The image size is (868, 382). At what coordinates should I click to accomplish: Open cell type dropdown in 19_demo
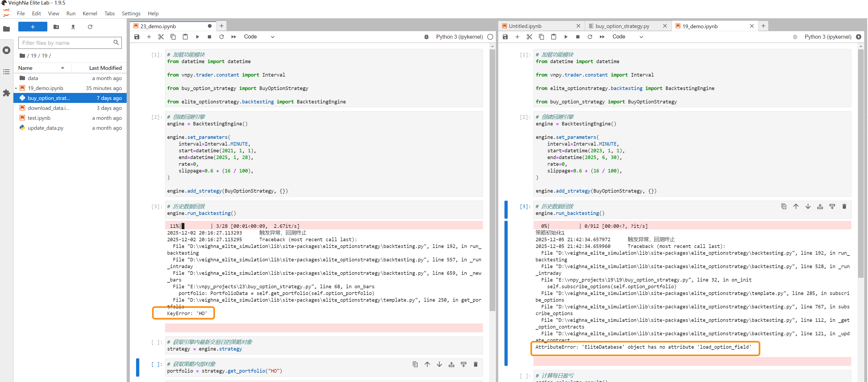[x=627, y=37]
